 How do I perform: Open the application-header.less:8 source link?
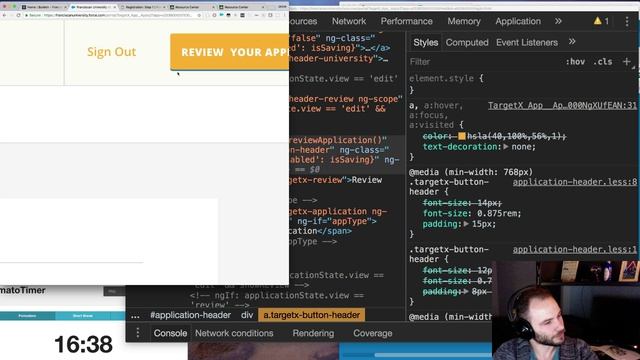click(575, 182)
